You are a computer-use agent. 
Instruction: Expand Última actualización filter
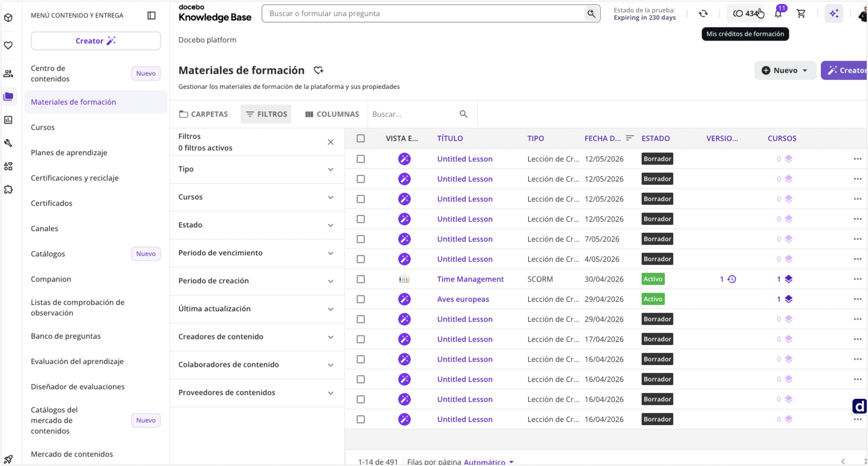click(257, 309)
